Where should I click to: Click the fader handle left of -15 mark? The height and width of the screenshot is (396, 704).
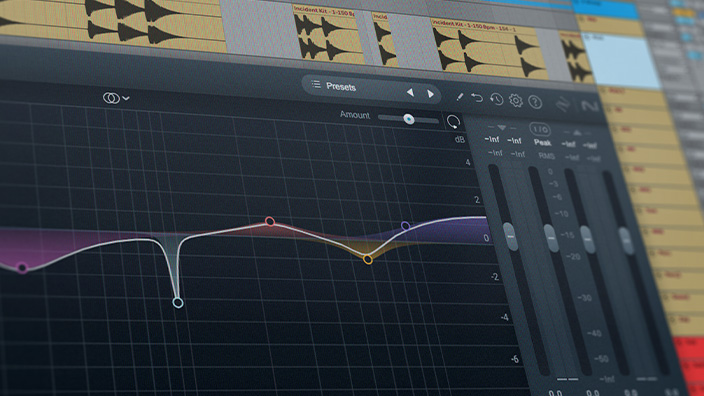coord(551,238)
